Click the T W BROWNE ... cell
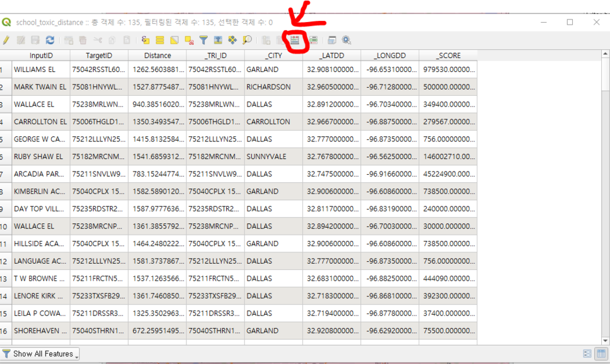610x364 pixels. tap(41, 279)
